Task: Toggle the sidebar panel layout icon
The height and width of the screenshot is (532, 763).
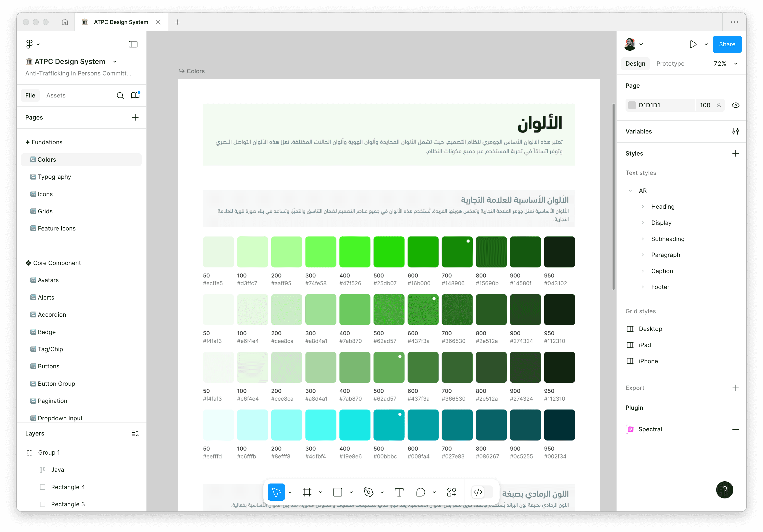Action: 133,44
